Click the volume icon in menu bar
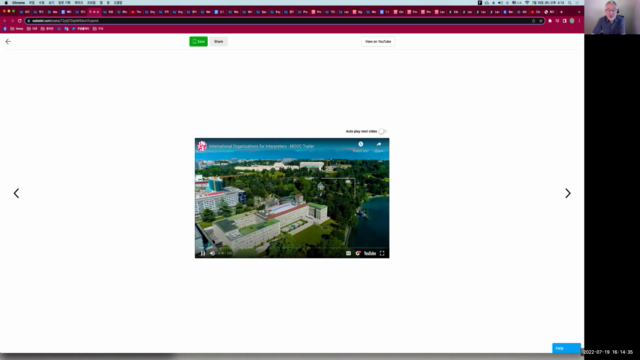This screenshot has height=360, width=640. [x=500, y=2]
